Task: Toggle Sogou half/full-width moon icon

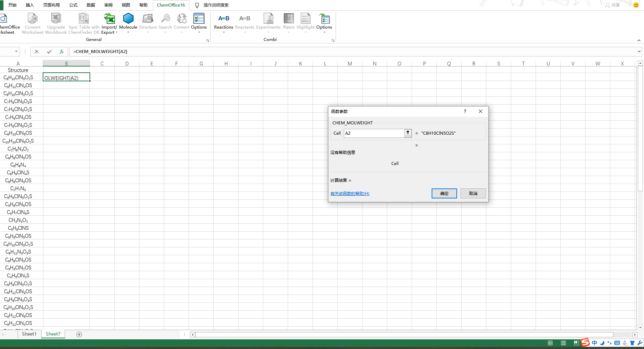Action: [602, 343]
